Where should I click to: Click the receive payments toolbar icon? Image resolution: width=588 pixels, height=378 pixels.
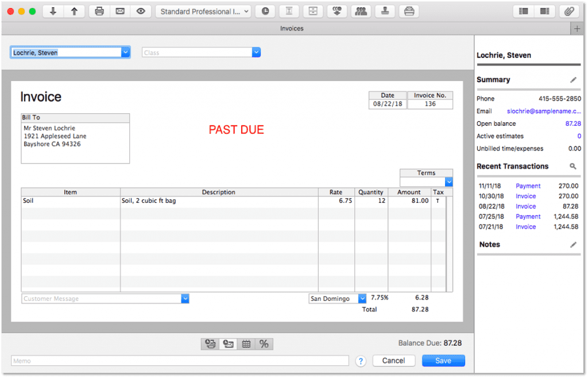[336, 11]
